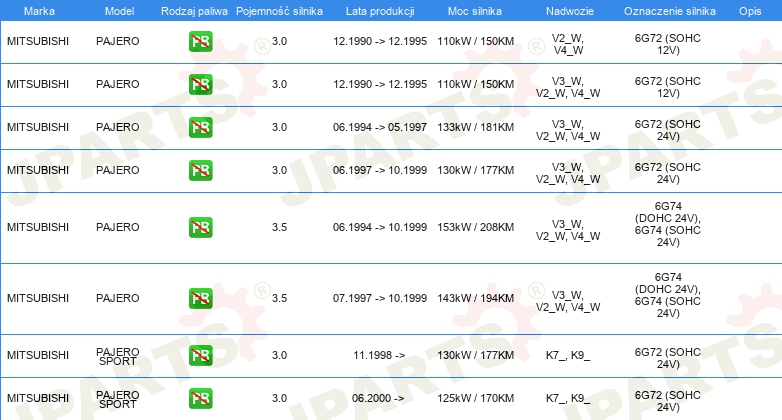This screenshot has height=420, width=782.
Task: Click 3.5 engine capacity in 143kW row
Action: click(279, 298)
